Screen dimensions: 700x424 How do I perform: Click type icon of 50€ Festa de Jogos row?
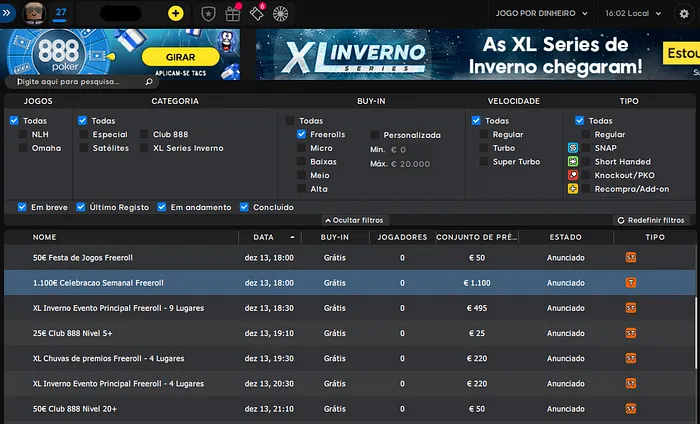630,258
